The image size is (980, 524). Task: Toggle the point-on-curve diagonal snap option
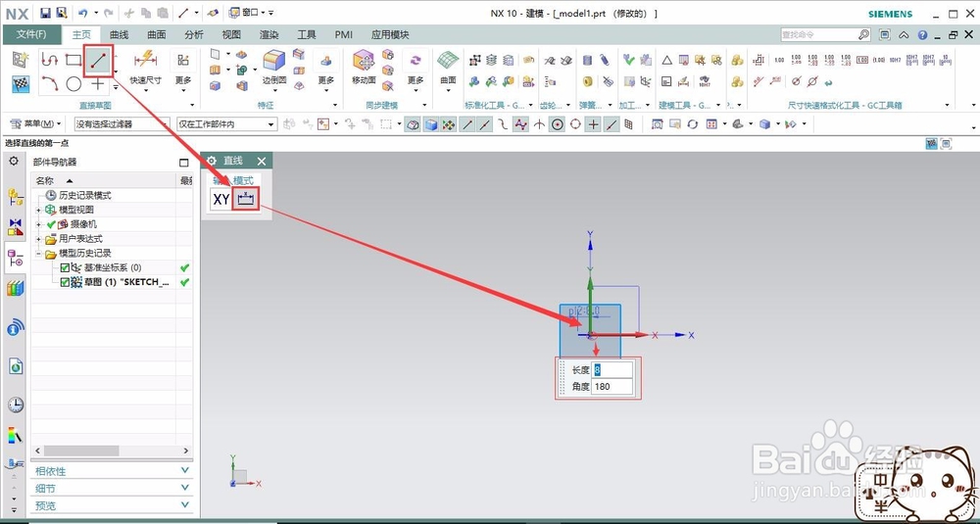coord(612,124)
